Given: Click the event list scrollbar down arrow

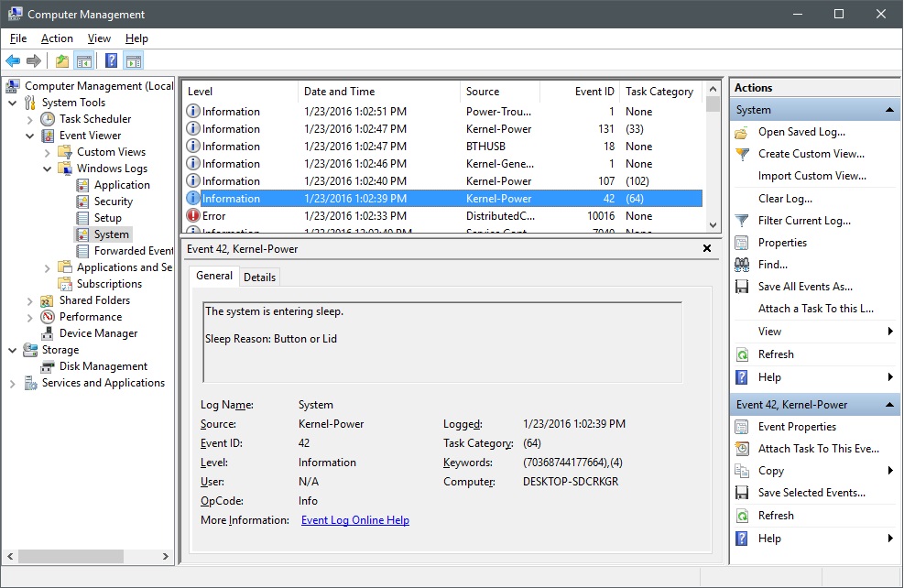Looking at the screenshot, I should coord(713,225).
